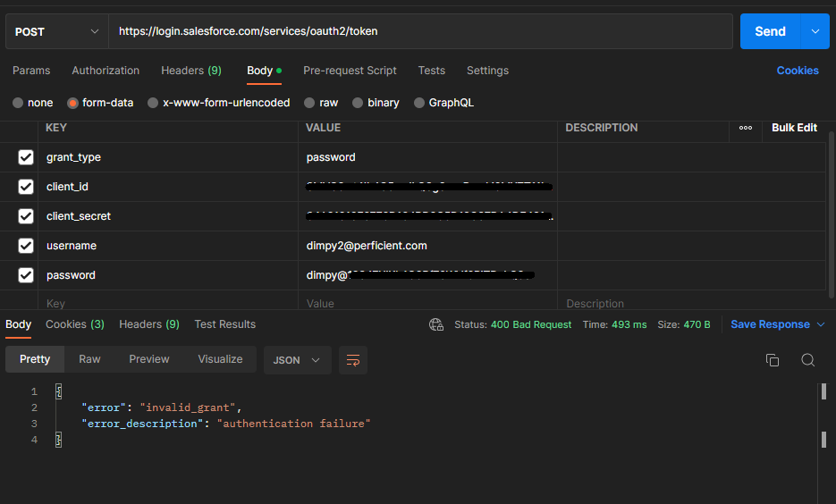Open the Pre-request Script tab
This screenshot has width=836, height=504.
[x=350, y=71]
